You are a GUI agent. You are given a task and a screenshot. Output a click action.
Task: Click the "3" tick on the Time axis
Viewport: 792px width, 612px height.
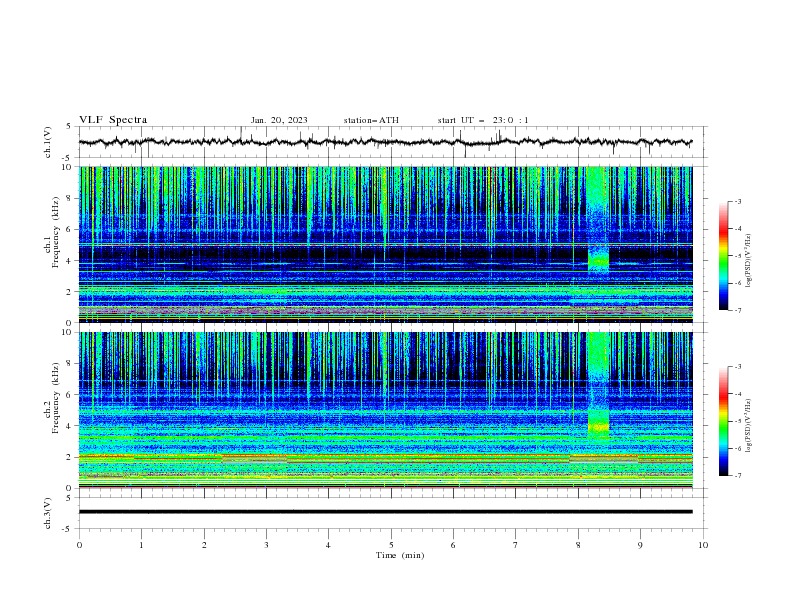(x=266, y=545)
